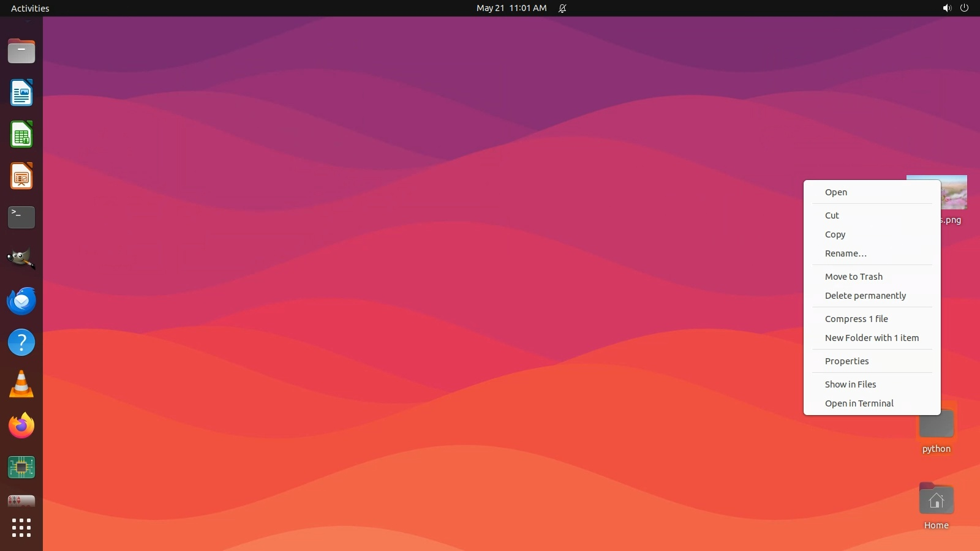Open Firefox web browser
Image resolution: width=980 pixels, height=551 pixels.
pos(21,425)
